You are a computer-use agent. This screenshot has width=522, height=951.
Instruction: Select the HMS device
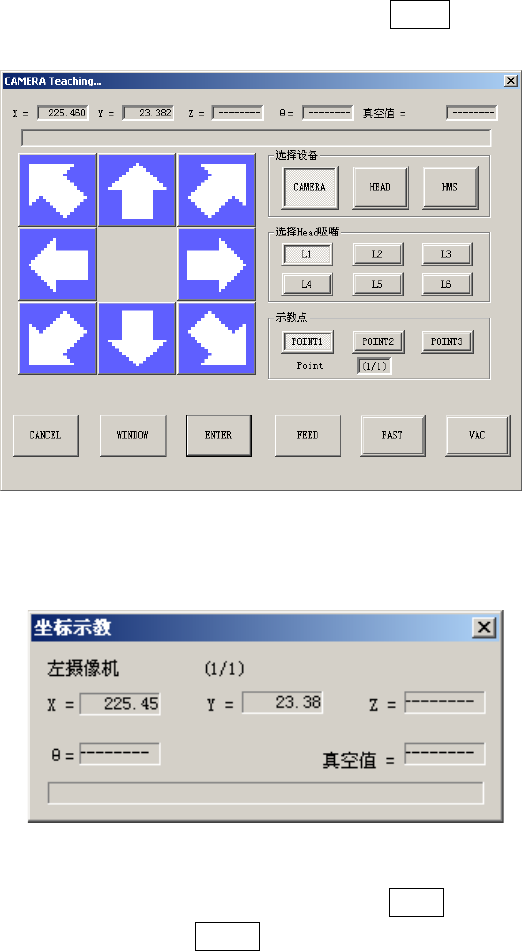pos(450,187)
